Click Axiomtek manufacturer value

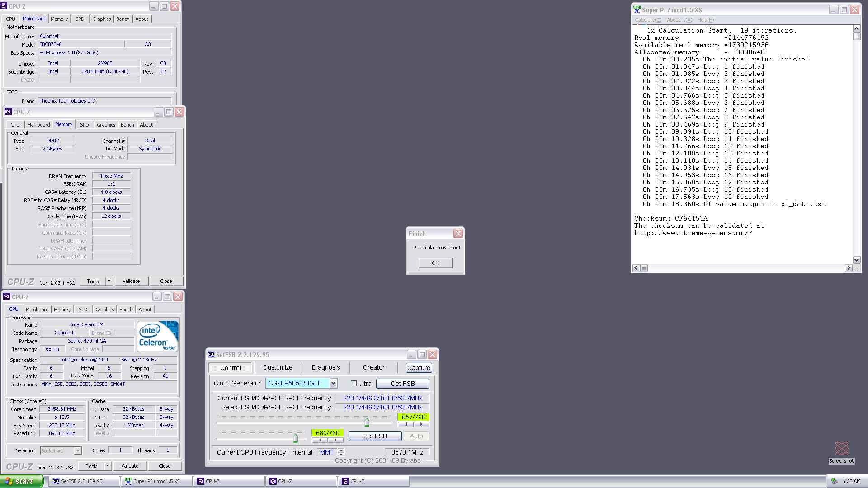click(x=104, y=36)
